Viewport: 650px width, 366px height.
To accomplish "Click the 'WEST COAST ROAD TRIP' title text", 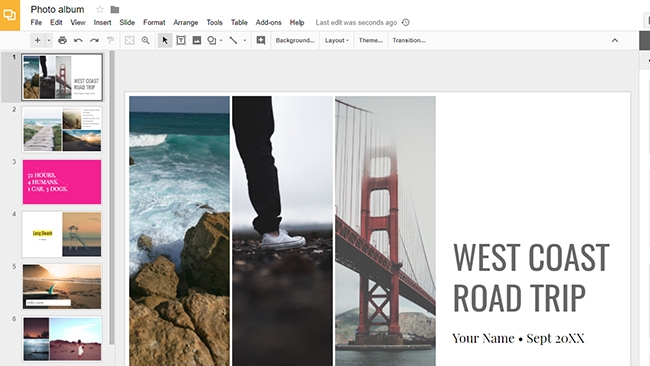I will pyautogui.click(x=531, y=277).
